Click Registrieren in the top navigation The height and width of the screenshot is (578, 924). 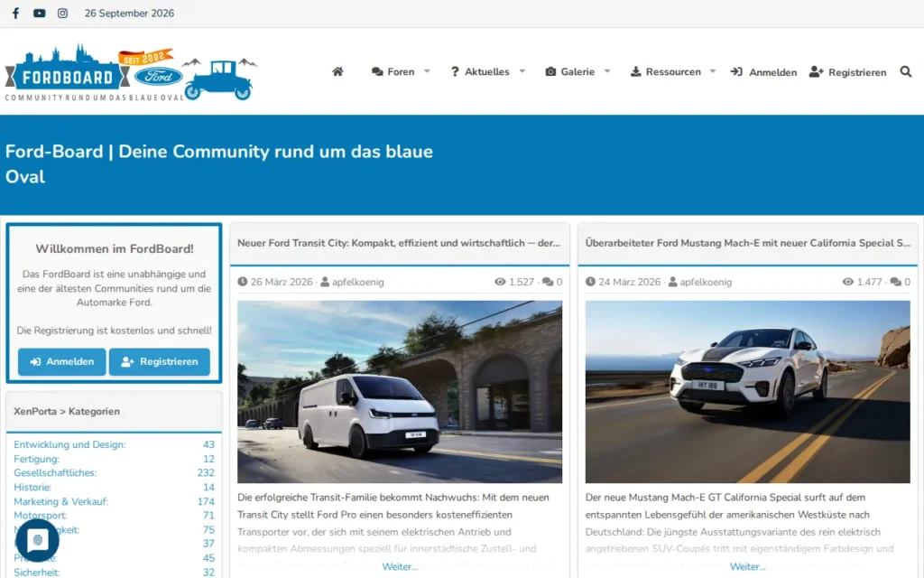click(848, 72)
